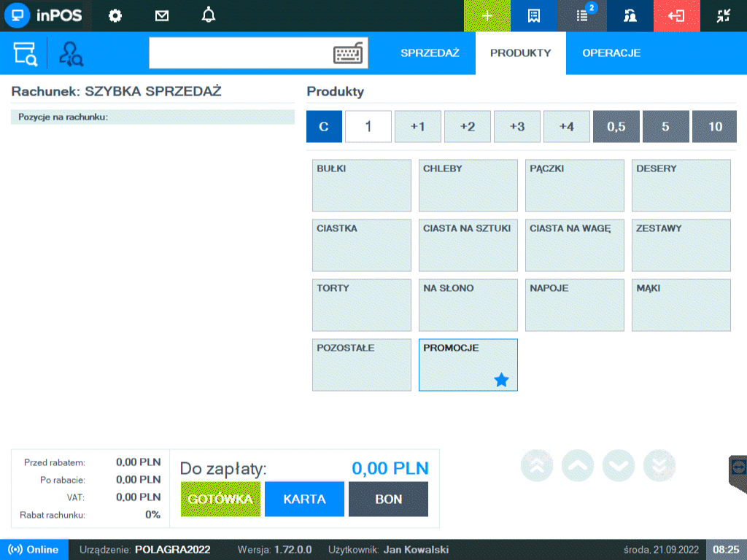This screenshot has width=747, height=560.
Task: Click the customer search icon
Action: point(71,54)
